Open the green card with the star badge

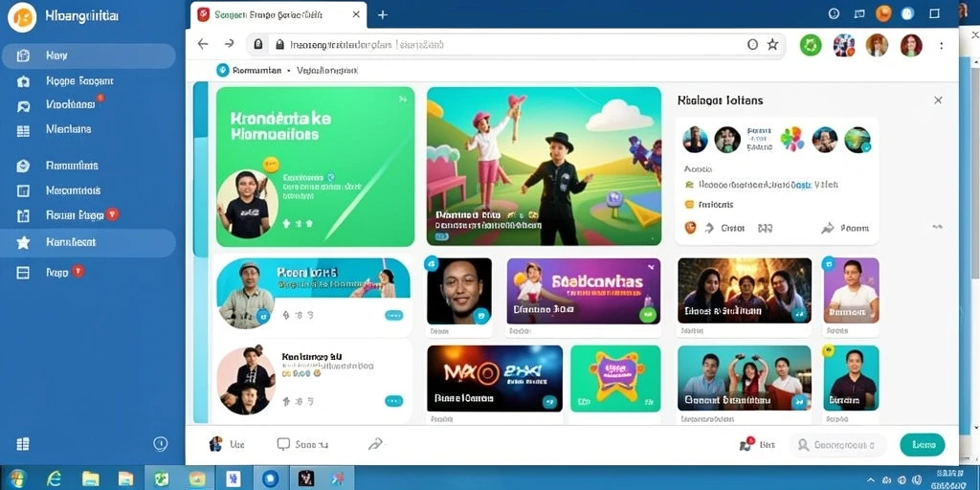[615, 379]
